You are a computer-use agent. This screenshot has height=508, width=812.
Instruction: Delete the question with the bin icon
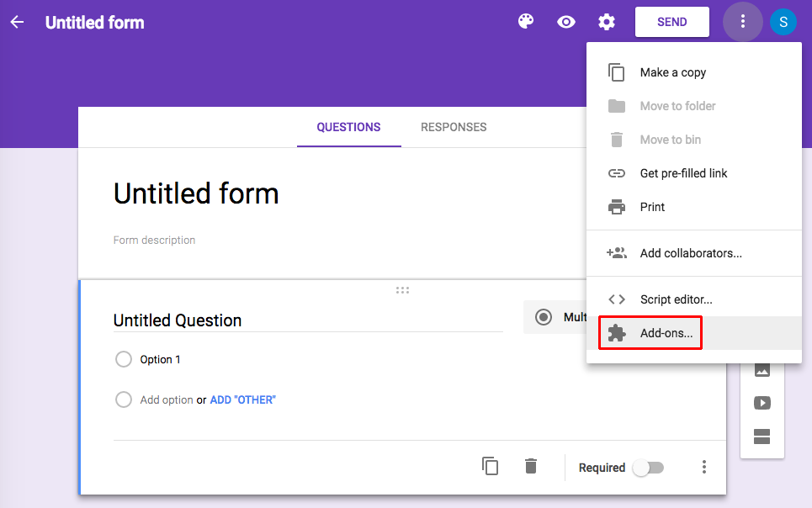[531, 466]
